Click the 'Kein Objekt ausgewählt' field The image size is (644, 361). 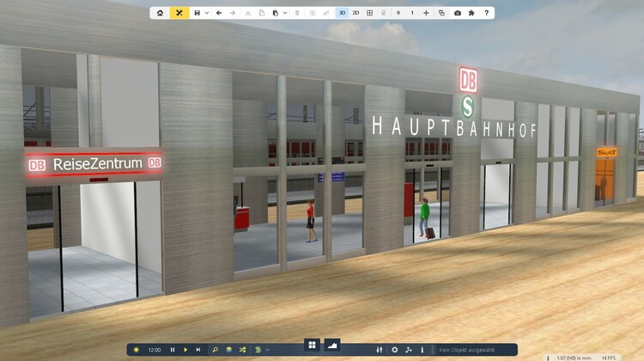click(475, 350)
